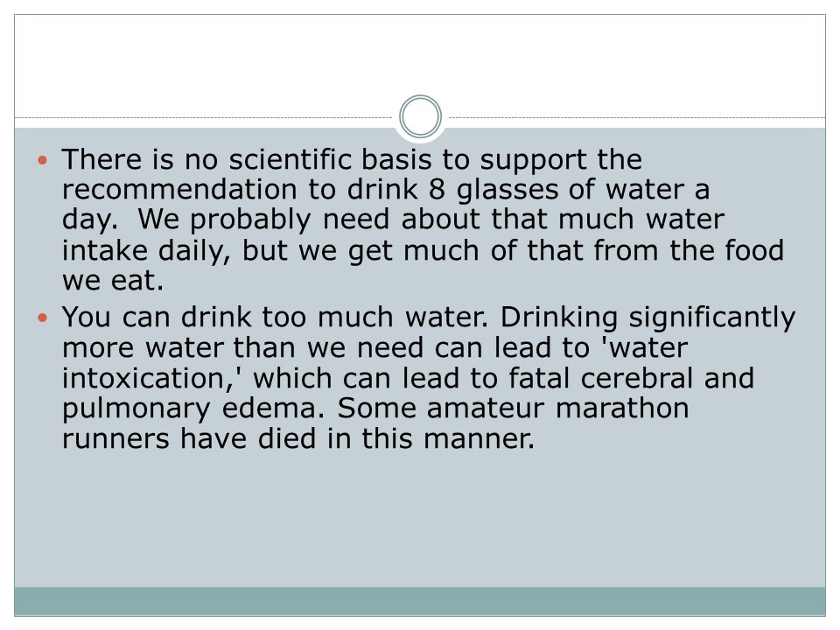Click the words 'fatal cerebral and'
The image size is (840, 630).
click(x=631, y=378)
